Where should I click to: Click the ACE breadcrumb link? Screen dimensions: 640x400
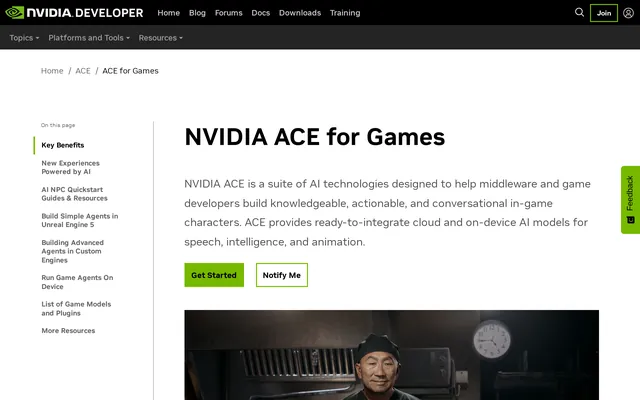[x=83, y=71]
